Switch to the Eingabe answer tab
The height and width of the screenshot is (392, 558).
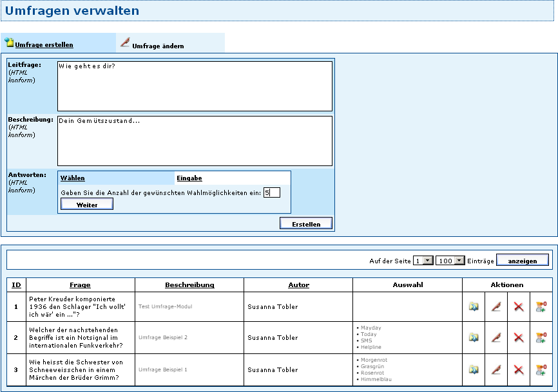pos(189,178)
